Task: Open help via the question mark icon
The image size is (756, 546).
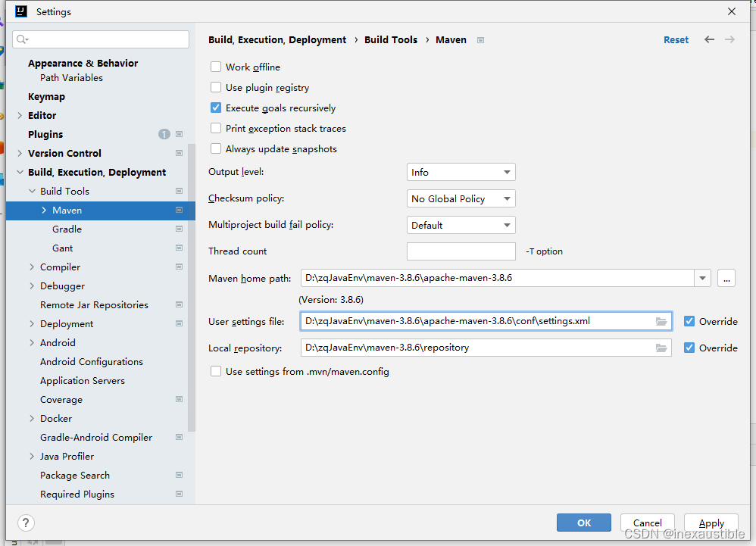Action: pyautogui.click(x=26, y=523)
